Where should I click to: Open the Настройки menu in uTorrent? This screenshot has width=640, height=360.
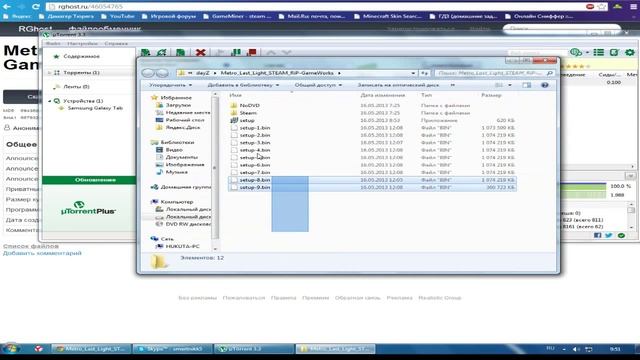82,43
